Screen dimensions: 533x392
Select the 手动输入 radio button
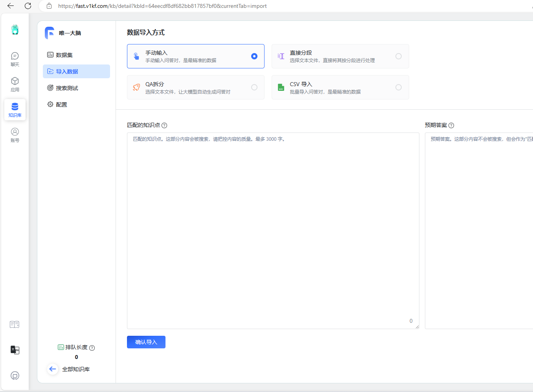[x=254, y=56]
